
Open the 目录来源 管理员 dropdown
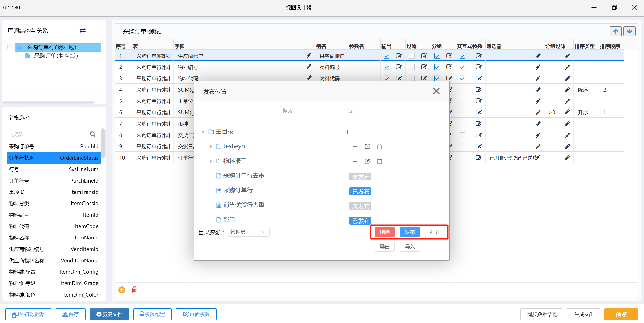pos(248,232)
